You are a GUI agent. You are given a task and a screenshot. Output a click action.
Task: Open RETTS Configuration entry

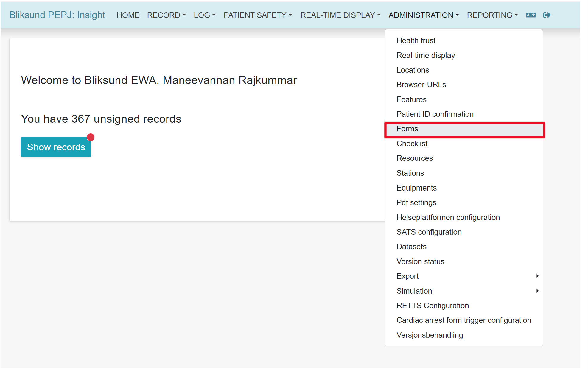click(x=464, y=306)
